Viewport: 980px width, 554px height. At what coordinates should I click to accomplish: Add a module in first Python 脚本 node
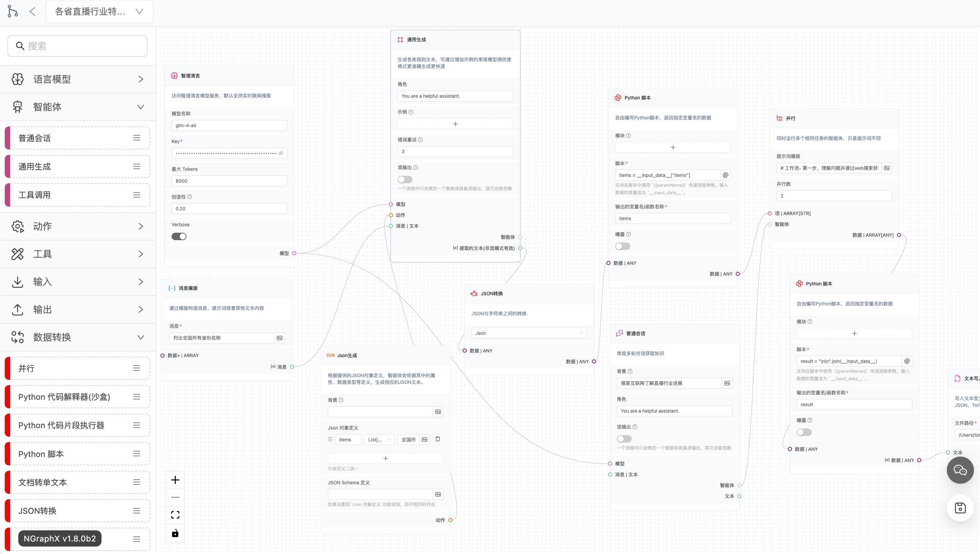click(x=673, y=147)
